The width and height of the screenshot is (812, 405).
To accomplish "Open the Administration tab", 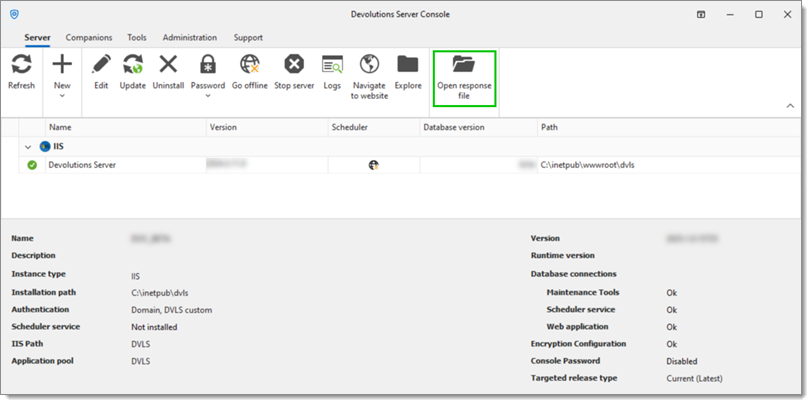I will click(x=190, y=37).
